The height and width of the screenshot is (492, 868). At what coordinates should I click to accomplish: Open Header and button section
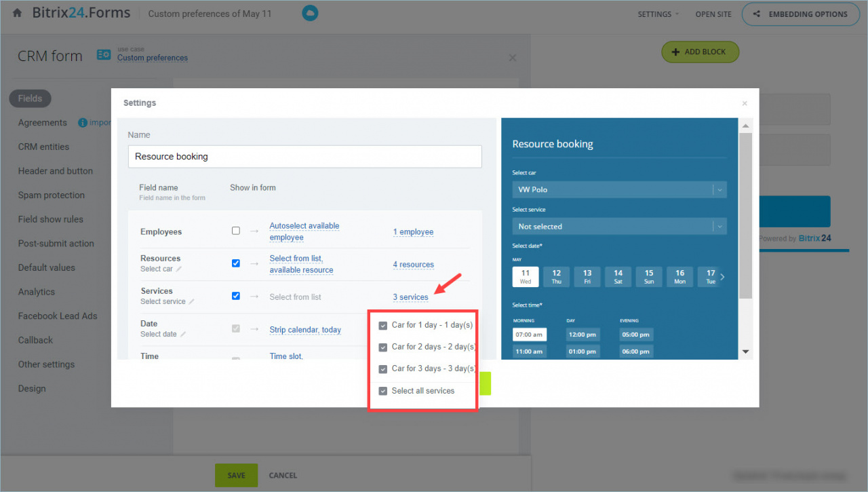[x=56, y=171]
